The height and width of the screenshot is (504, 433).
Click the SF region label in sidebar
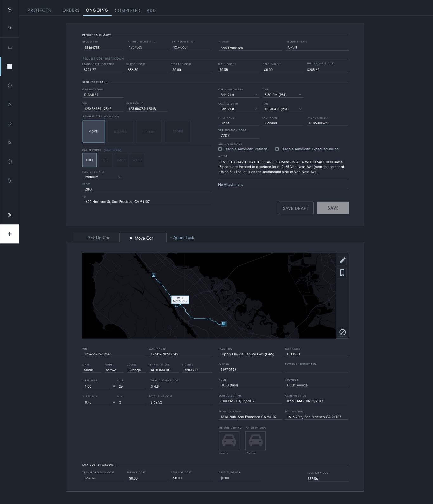10,28
